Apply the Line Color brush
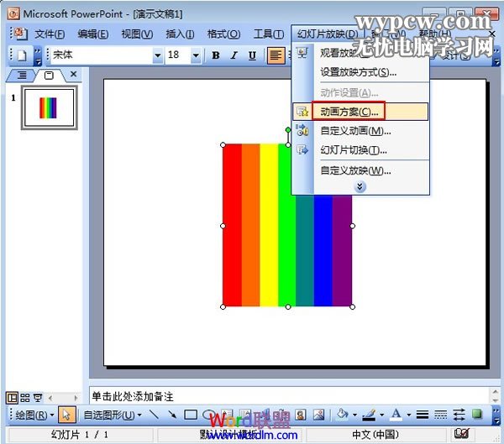504x444 pixels. tap(369, 415)
